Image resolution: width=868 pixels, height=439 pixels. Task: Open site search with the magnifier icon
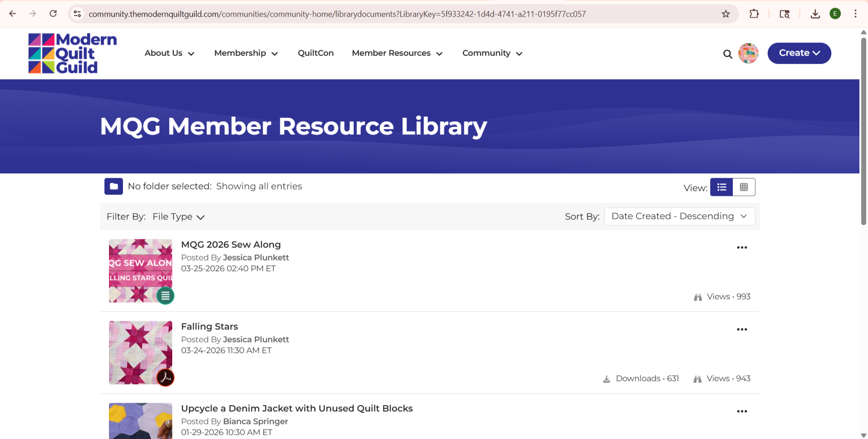(727, 54)
